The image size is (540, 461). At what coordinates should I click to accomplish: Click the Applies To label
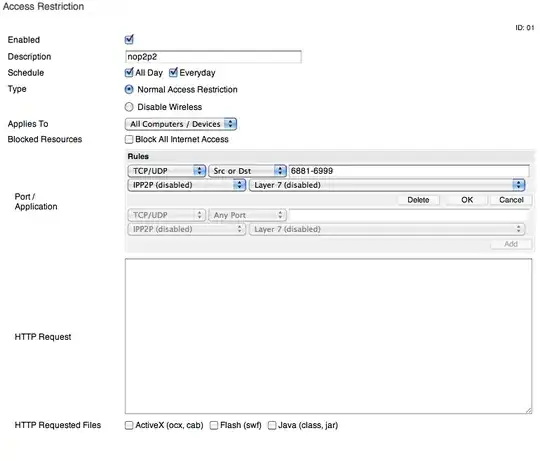(x=28, y=124)
